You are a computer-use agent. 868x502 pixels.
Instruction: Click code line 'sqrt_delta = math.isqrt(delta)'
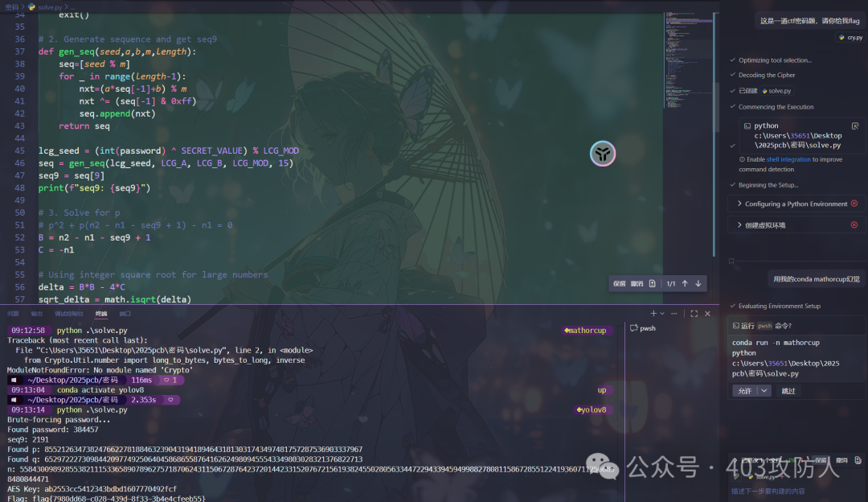(x=115, y=300)
